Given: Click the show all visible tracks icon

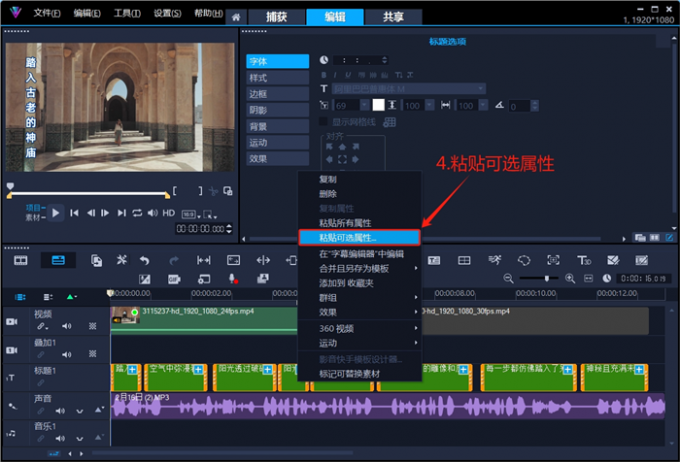Looking at the screenshot, I should click(20, 297).
